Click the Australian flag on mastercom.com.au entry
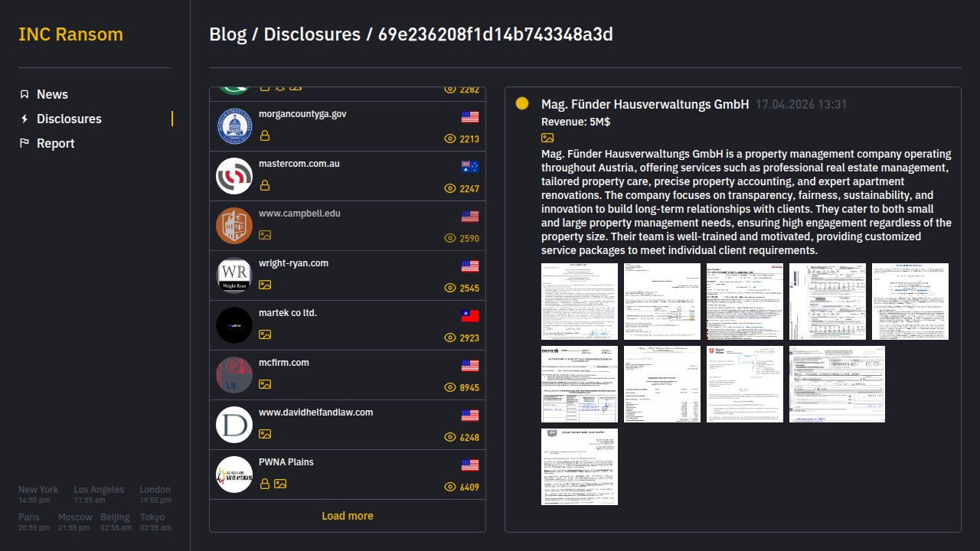Screen dimensions: 980x551 click(x=470, y=167)
